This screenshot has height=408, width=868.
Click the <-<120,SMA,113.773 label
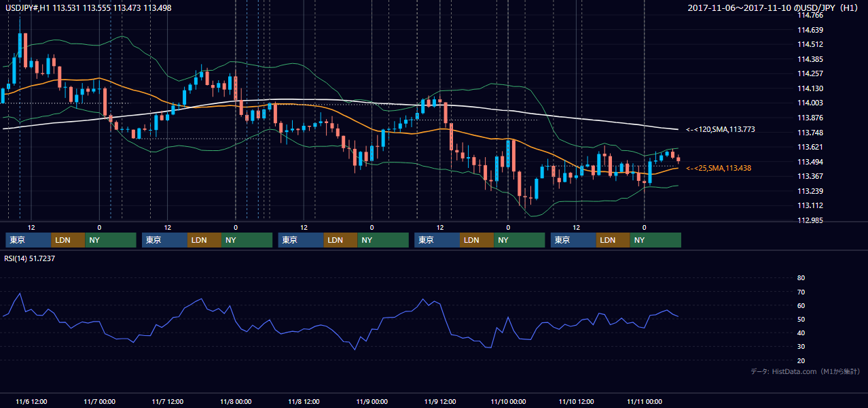point(720,129)
